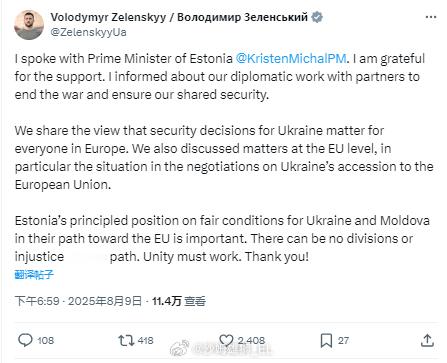
Task: Click the share upload icon
Action: click(x=427, y=340)
